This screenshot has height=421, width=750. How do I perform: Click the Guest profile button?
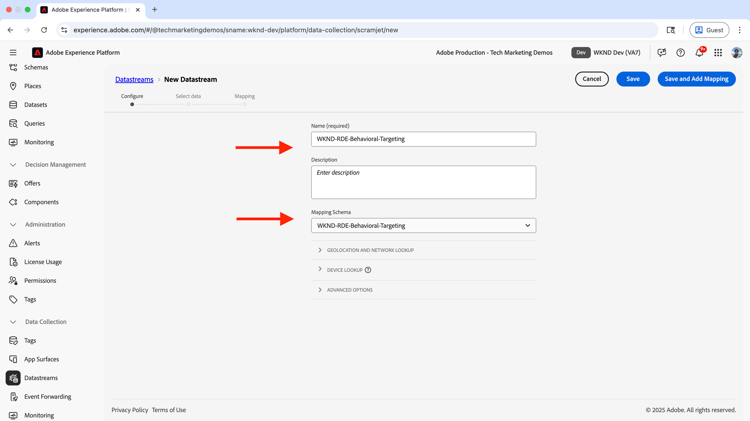pos(709,30)
